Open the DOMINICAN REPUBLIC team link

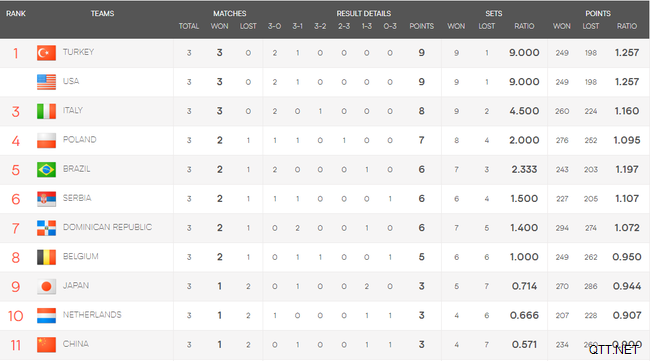[x=107, y=227]
